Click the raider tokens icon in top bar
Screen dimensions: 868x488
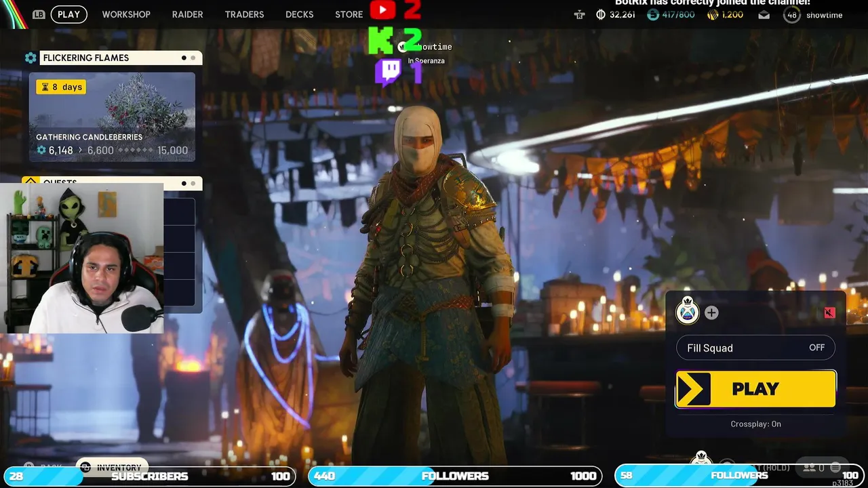pyautogui.click(x=579, y=14)
